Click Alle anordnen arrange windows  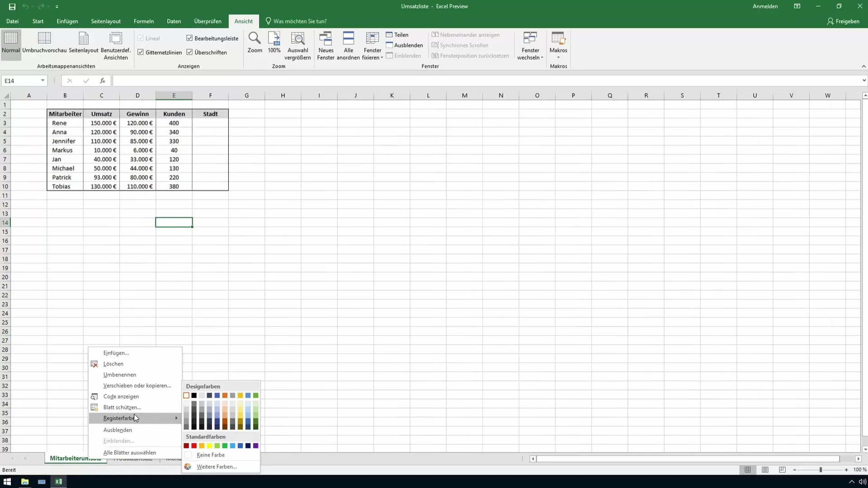pyautogui.click(x=348, y=46)
